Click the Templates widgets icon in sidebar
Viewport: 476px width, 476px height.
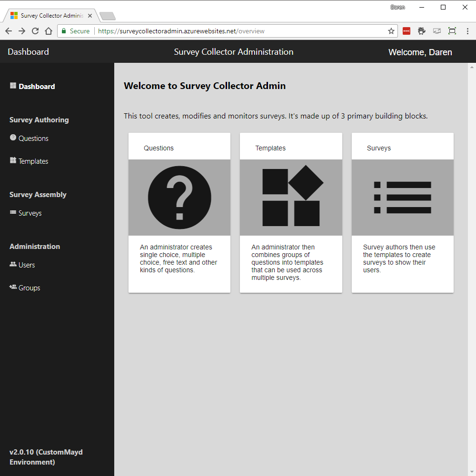pyautogui.click(x=13, y=160)
